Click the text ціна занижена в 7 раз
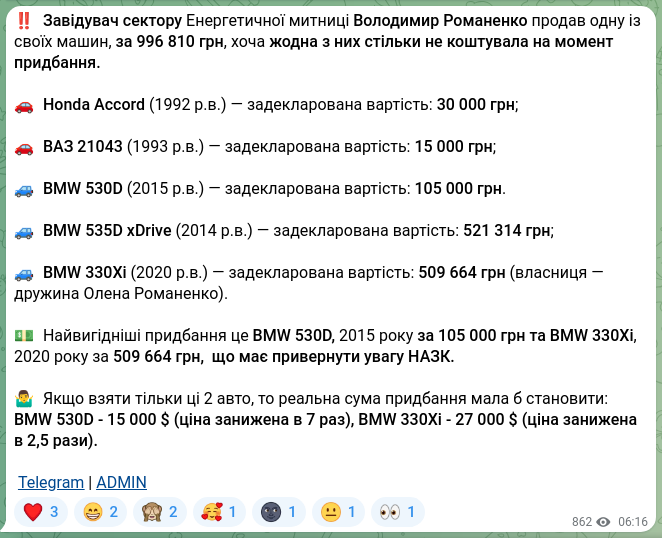 tap(263, 420)
